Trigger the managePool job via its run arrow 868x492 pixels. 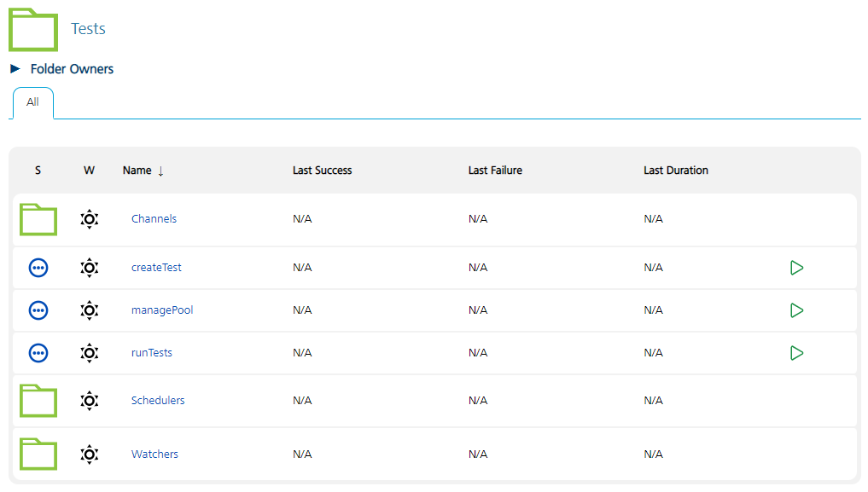(x=796, y=310)
